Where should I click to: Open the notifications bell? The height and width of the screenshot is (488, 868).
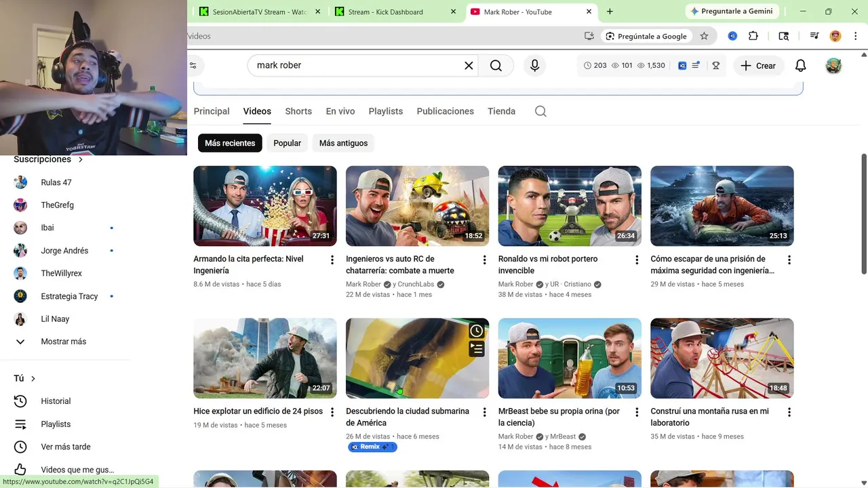(x=800, y=66)
